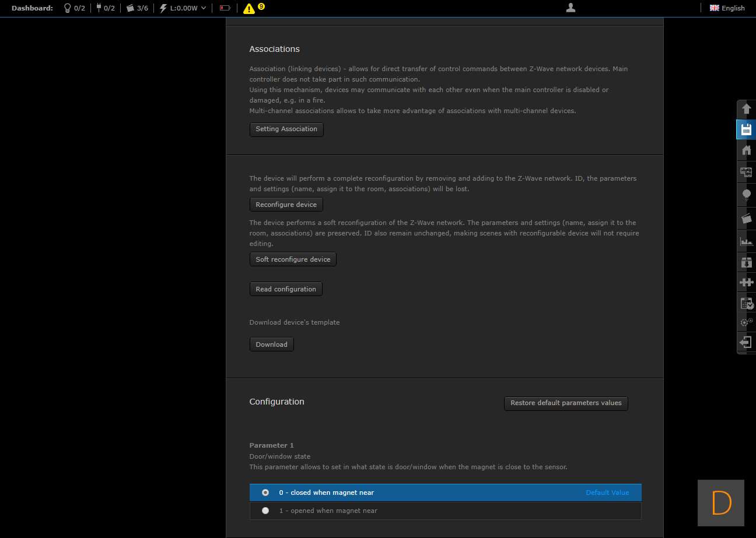The height and width of the screenshot is (538, 756).
Task: Open the energy chart sidebar icon
Action: pos(746,241)
